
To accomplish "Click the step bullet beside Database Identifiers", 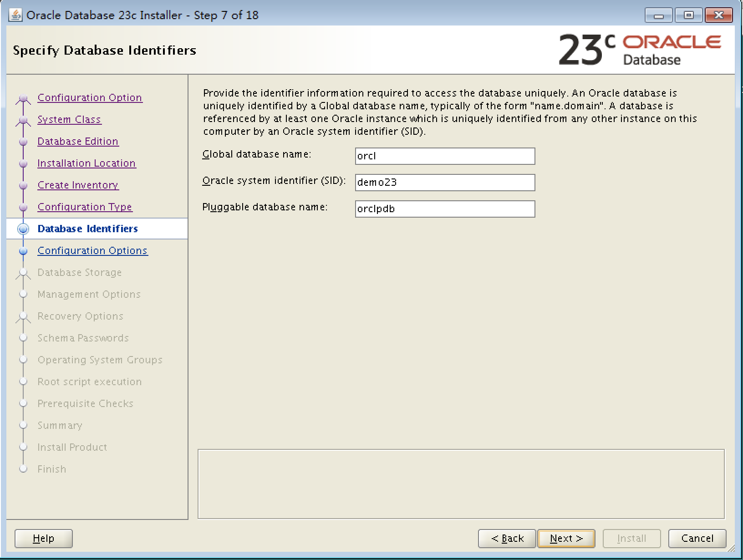I will (23, 229).
